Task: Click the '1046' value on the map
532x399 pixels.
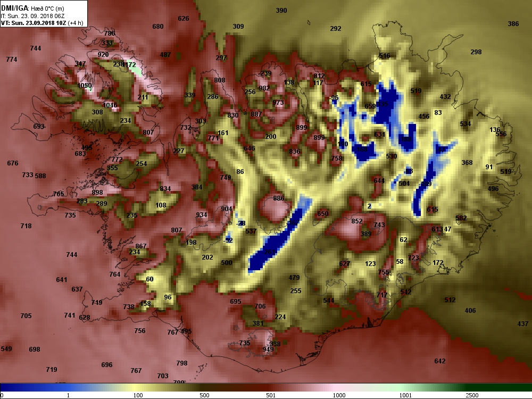Action: pos(110,105)
